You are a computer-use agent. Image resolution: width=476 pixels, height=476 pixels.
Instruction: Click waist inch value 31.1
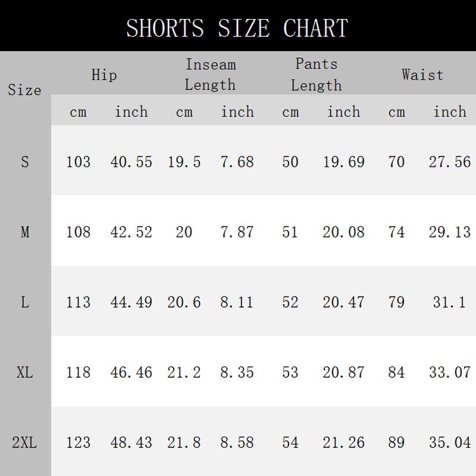[449, 302]
